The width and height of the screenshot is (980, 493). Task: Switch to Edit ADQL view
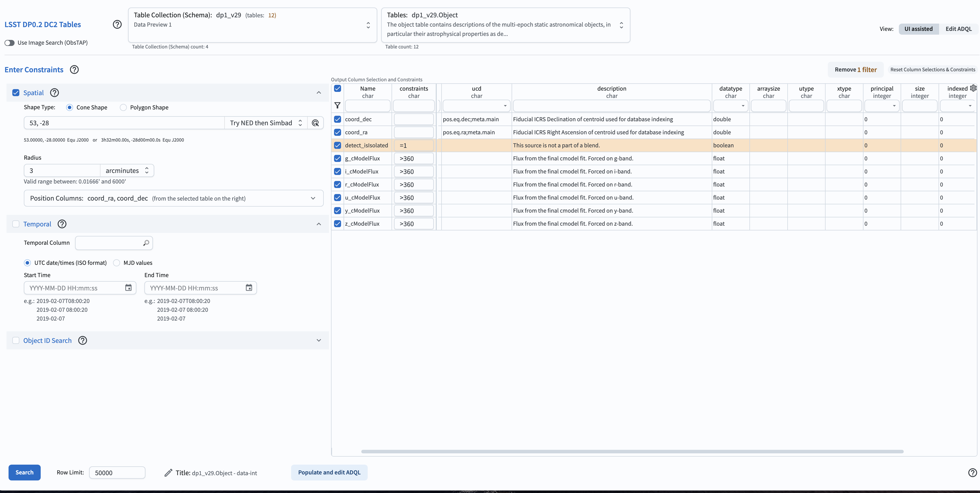[x=958, y=29]
